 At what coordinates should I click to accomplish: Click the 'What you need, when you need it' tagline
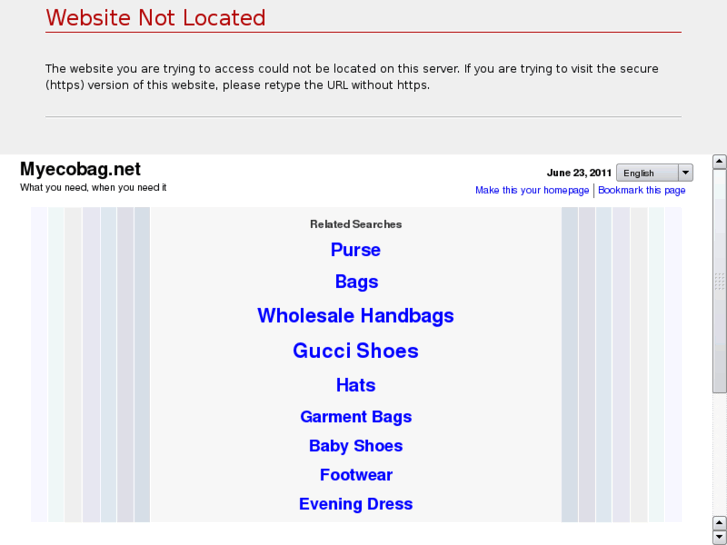coord(93,188)
